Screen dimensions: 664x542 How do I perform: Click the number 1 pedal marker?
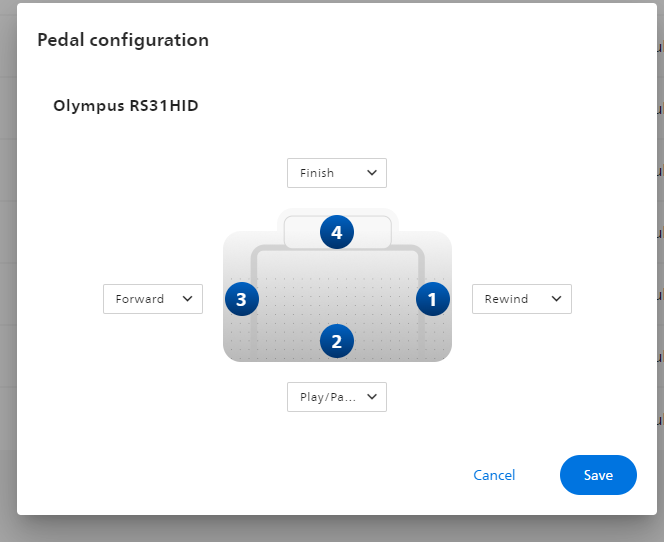433,299
